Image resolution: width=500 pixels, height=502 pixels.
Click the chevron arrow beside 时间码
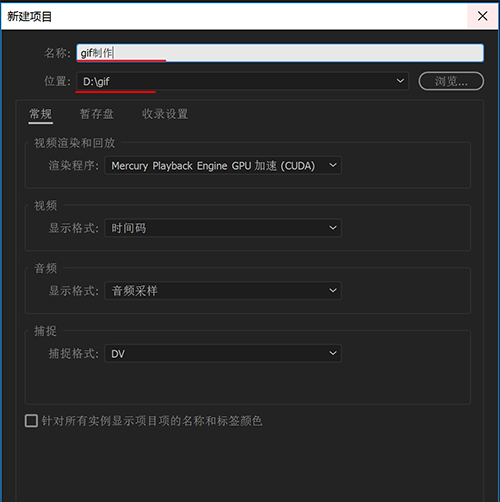(333, 228)
